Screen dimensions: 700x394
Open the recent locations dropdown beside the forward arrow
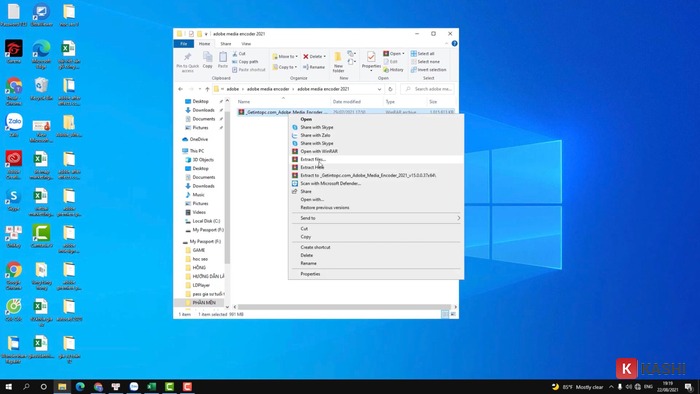[x=200, y=89]
